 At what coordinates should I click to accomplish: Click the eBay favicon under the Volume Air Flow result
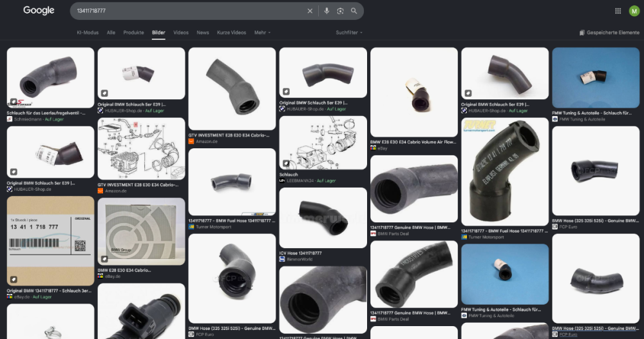point(373,148)
